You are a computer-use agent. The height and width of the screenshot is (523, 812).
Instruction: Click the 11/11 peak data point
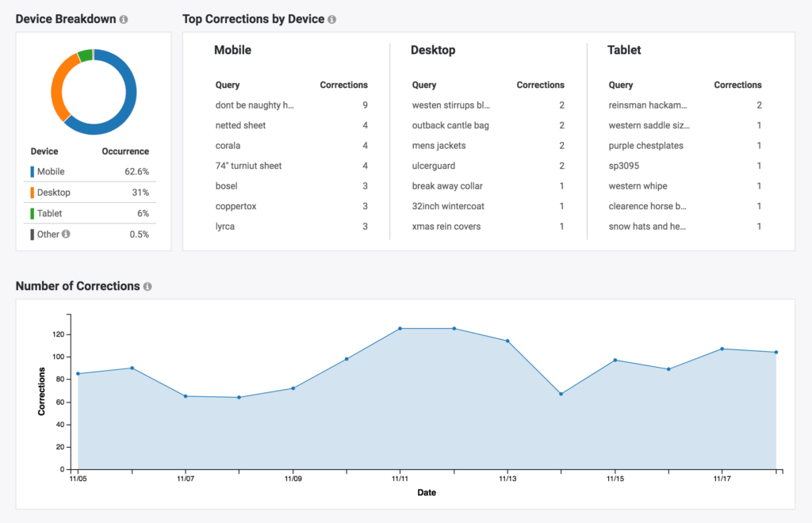[x=400, y=328]
